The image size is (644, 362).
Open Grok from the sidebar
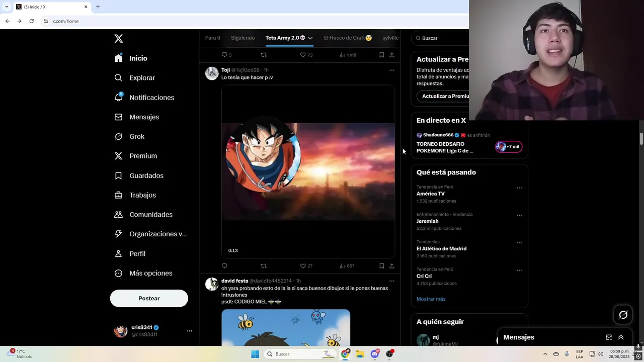(x=129, y=136)
